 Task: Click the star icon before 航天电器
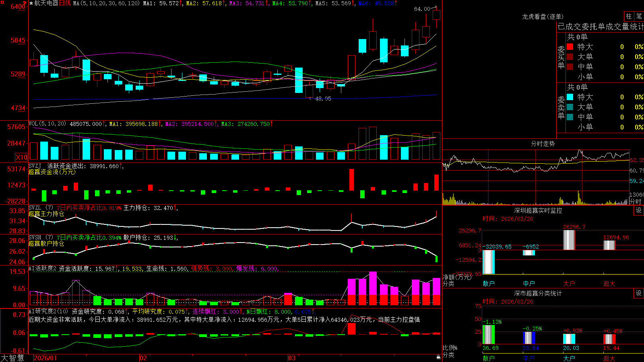[31, 3]
